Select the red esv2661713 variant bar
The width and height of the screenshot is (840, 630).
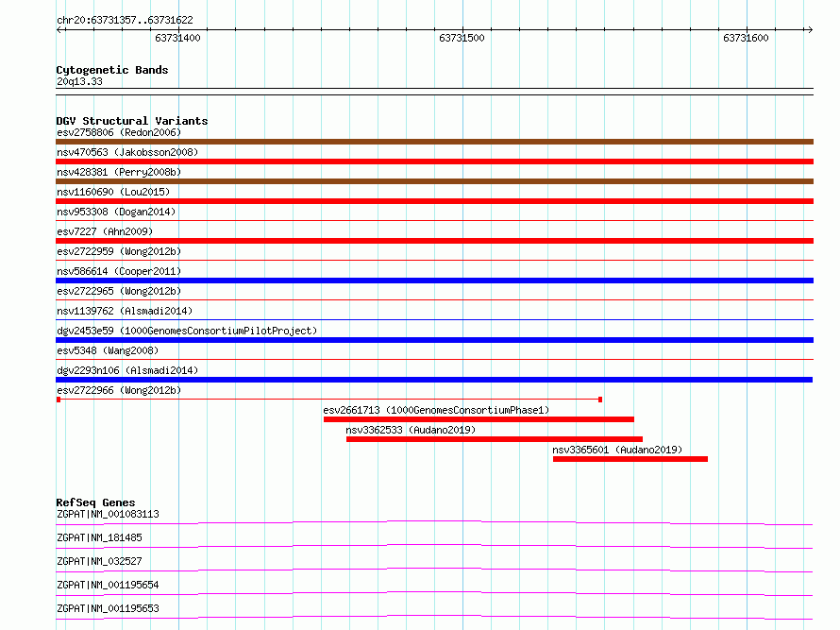tap(479, 419)
